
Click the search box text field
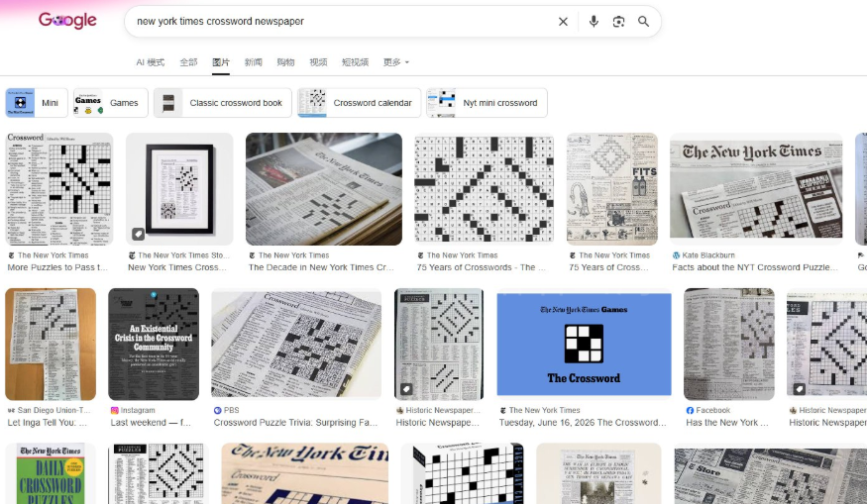tap(343, 22)
